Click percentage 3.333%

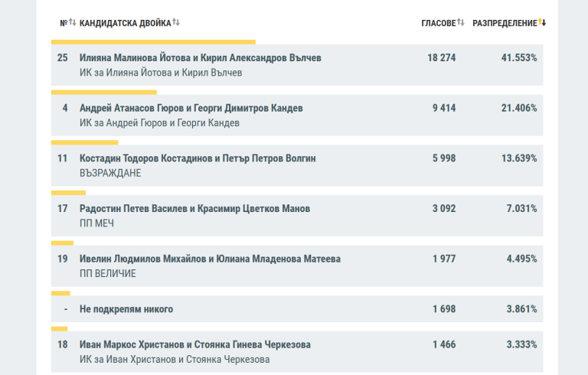tap(521, 344)
